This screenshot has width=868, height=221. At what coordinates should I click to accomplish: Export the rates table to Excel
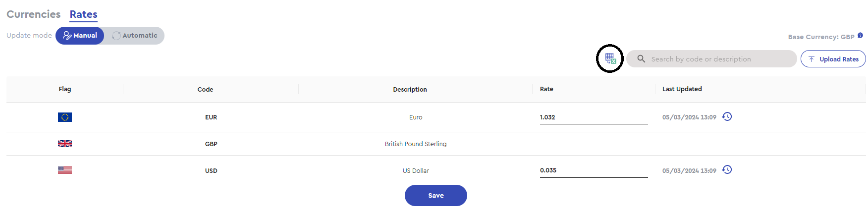pos(610,58)
